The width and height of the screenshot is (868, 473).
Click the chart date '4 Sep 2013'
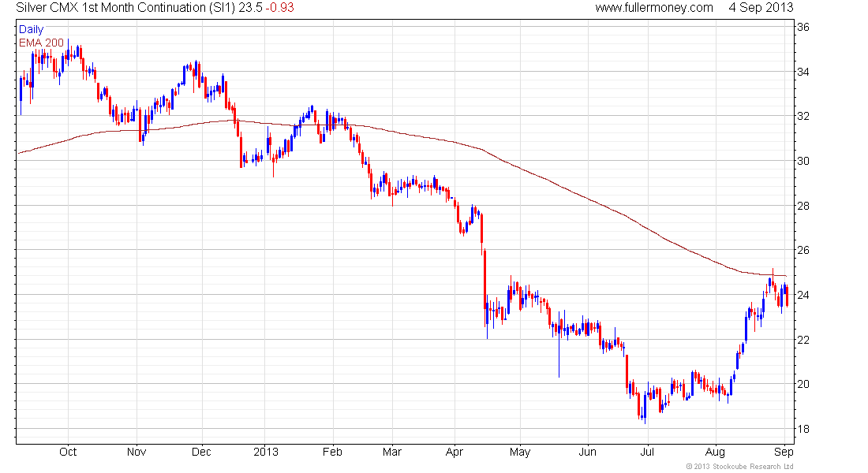(x=761, y=8)
